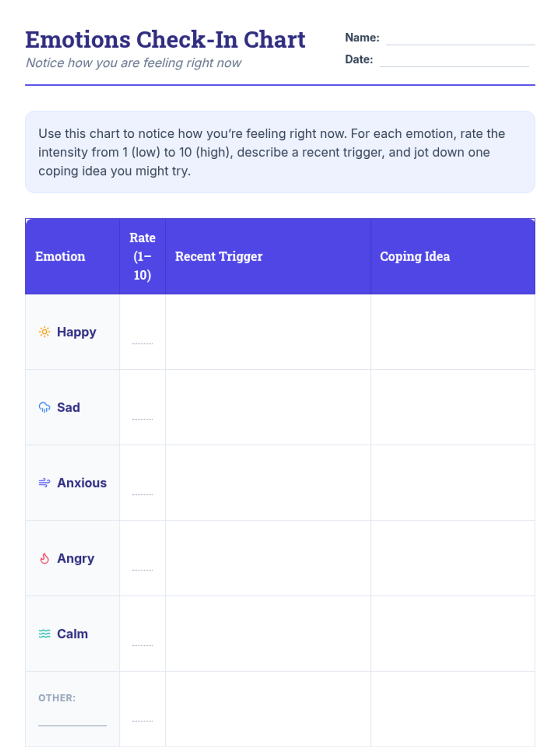
Task: Click the Coping Idea column header
Action: coord(415,256)
